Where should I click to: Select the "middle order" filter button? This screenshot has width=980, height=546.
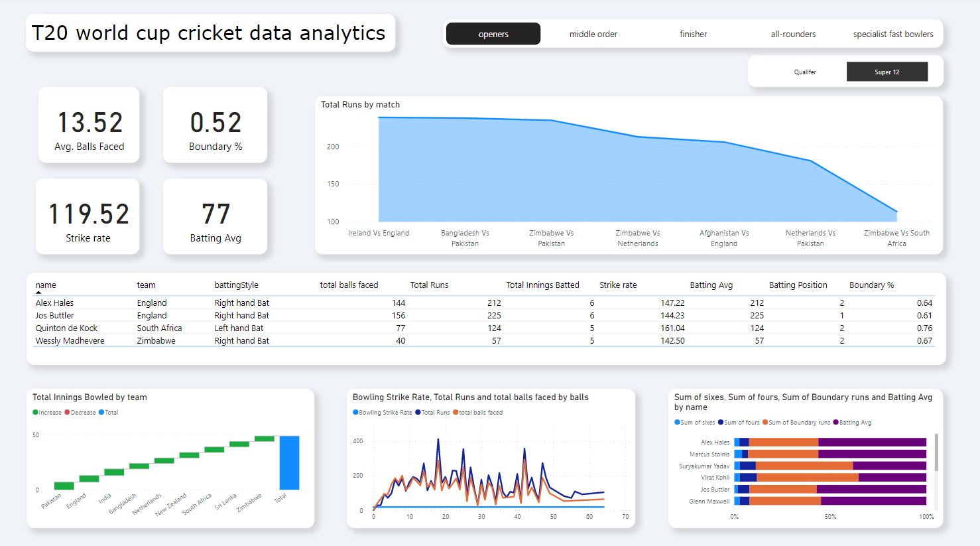pyautogui.click(x=593, y=33)
